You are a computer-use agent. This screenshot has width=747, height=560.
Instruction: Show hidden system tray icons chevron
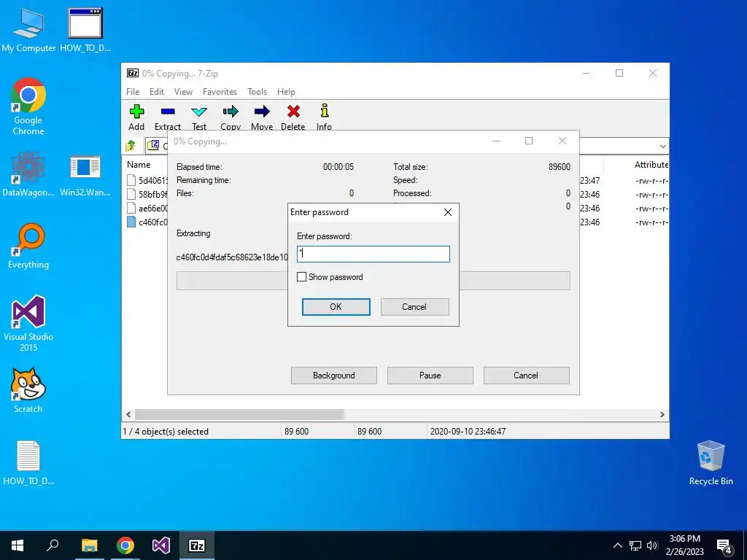[x=617, y=545]
